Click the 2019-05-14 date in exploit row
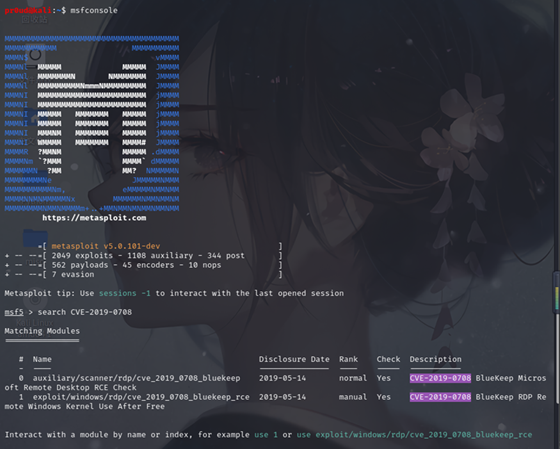 282,397
